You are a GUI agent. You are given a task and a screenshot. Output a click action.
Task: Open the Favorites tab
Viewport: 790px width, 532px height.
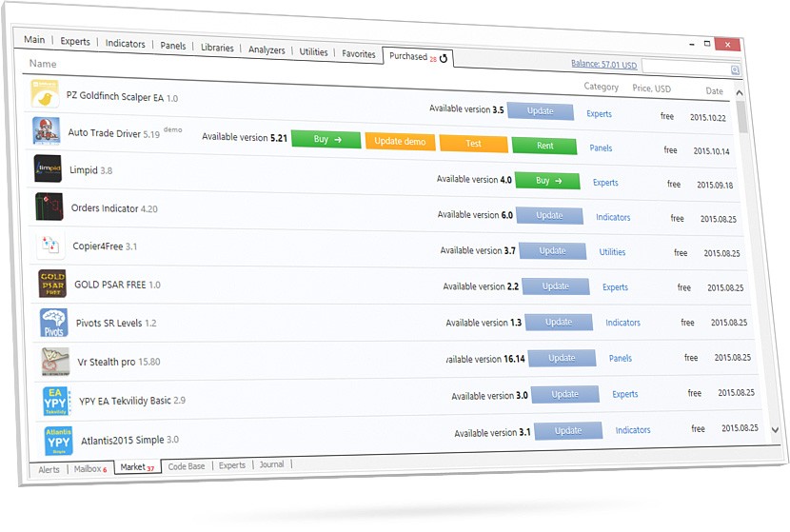[359, 53]
